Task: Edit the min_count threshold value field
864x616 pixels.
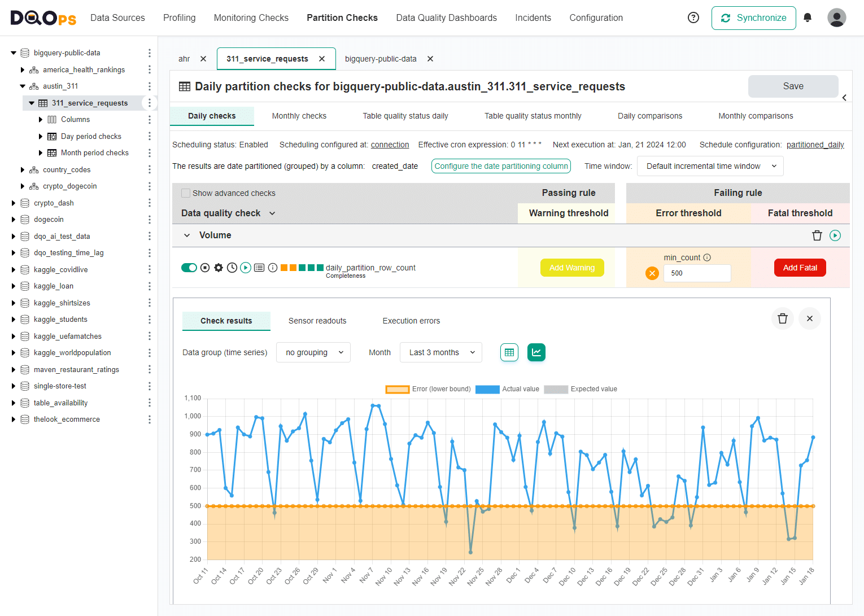Action: point(697,273)
